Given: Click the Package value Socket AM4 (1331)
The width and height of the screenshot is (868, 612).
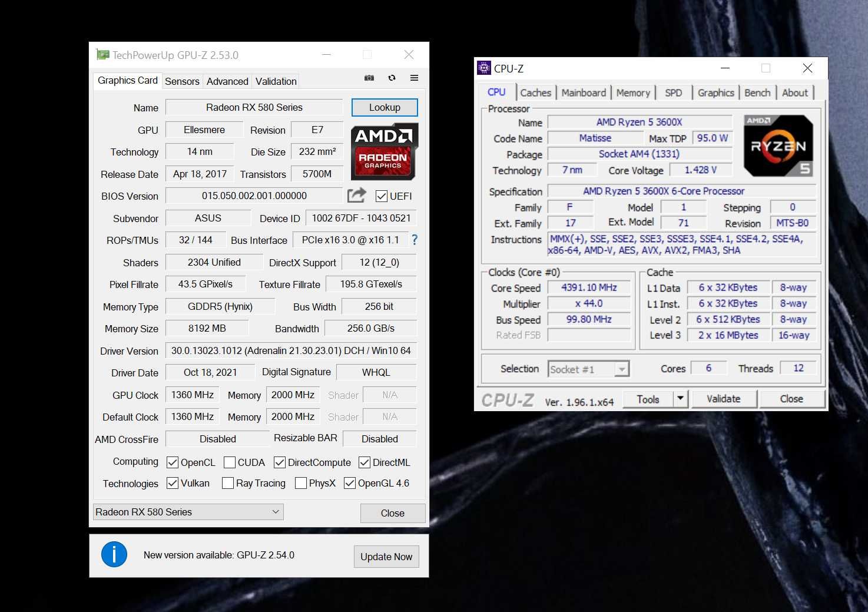Looking at the screenshot, I should point(640,154).
